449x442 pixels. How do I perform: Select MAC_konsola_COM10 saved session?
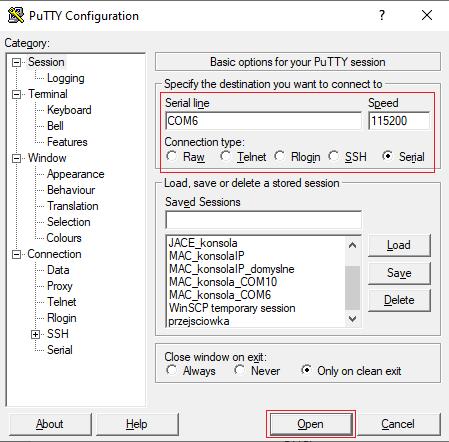pyautogui.click(x=223, y=282)
